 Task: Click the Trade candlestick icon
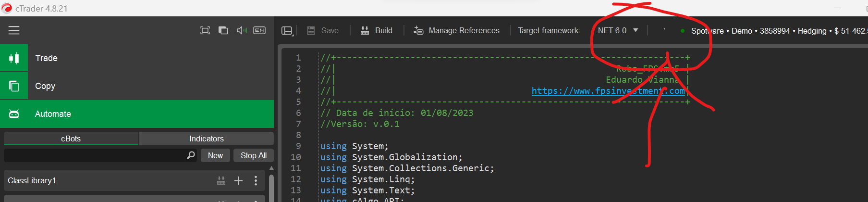click(x=14, y=58)
